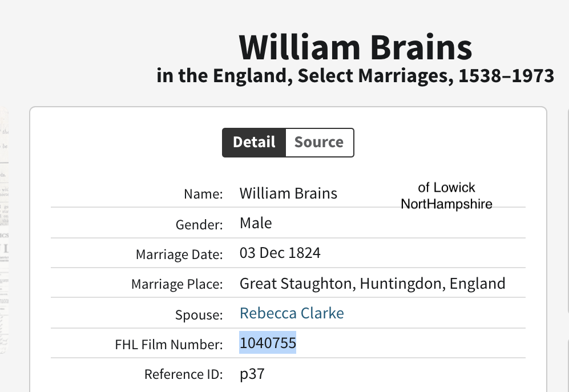
Task: Click the marriage date 03 Dec 1824
Action: click(280, 253)
